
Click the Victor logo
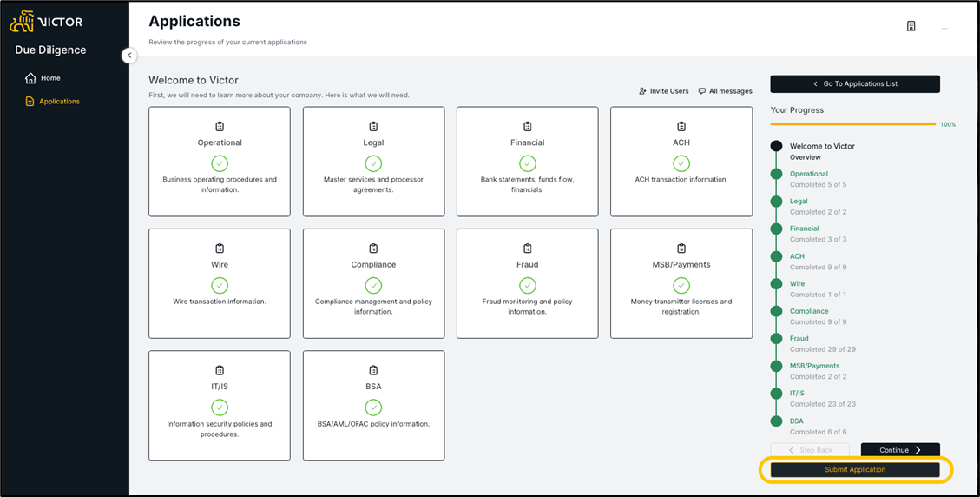[x=46, y=22]
